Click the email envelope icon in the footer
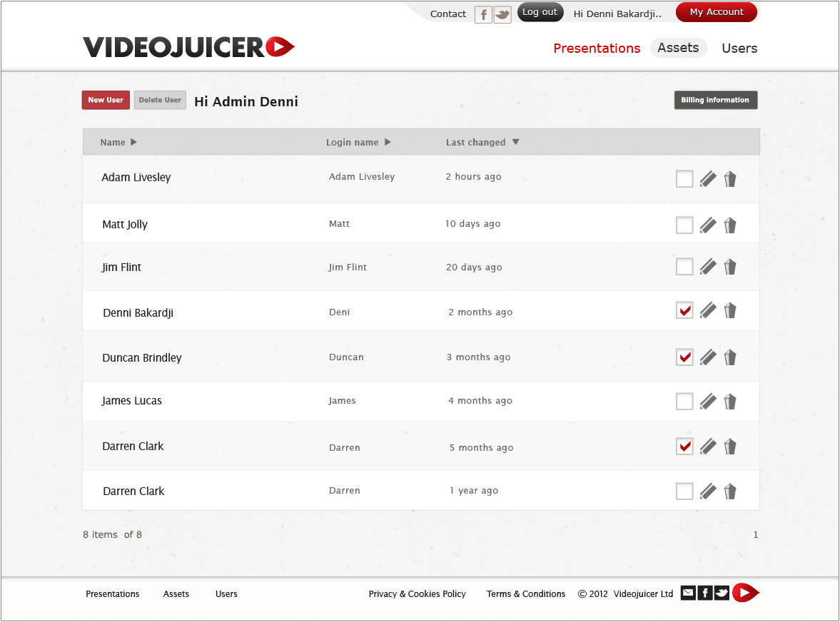 [687, 593]
